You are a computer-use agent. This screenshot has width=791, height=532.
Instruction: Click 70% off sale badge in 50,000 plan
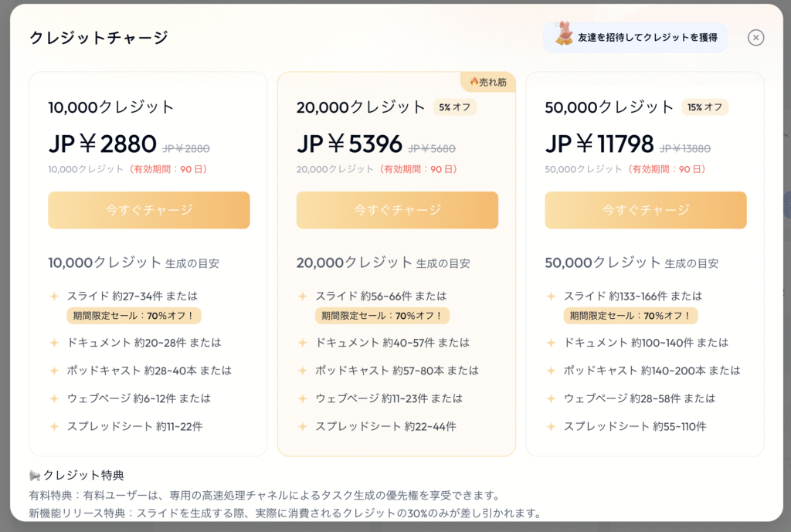click(x=630, y=316)
